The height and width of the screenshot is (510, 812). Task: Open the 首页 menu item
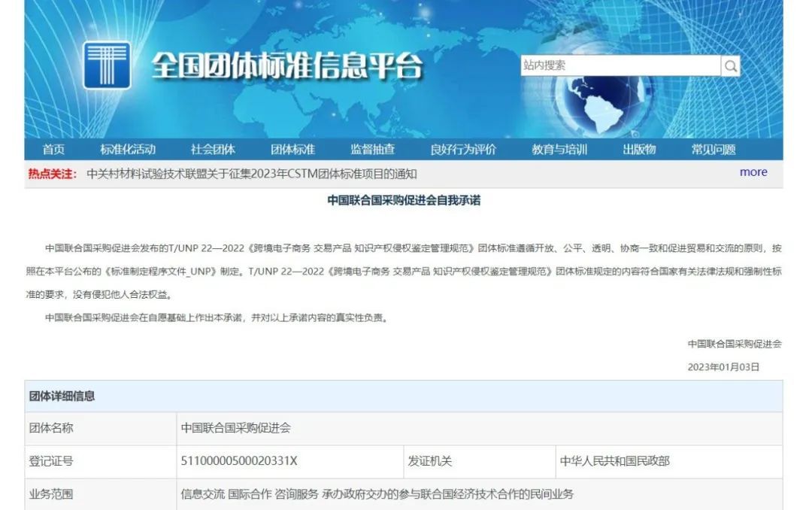pos(53,149)
